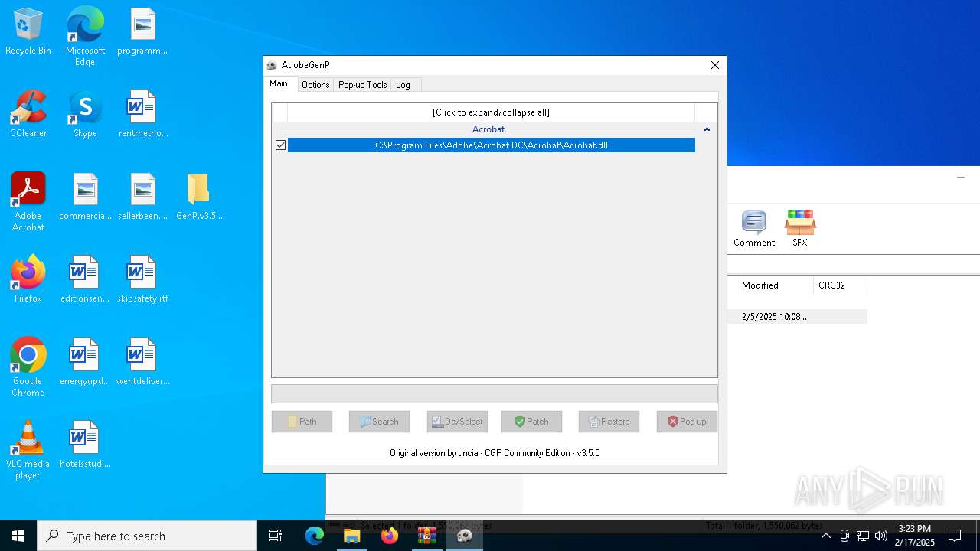This screenshot has width=980, height=551.
Task: Open Skype desktop shortcut
Action: tap(85, 115)
